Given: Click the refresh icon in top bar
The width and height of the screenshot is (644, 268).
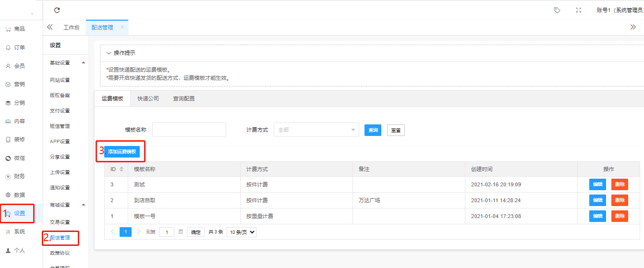Looking at the screenshot, I should [x=57, y=10].
